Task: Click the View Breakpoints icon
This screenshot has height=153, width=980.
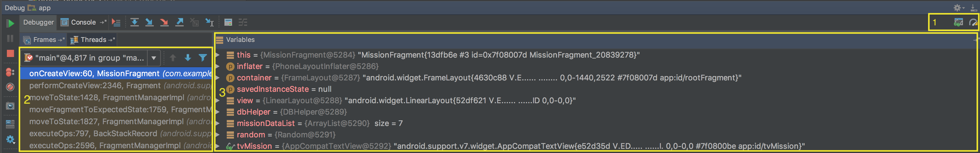Action: click(x=10, y=72)
